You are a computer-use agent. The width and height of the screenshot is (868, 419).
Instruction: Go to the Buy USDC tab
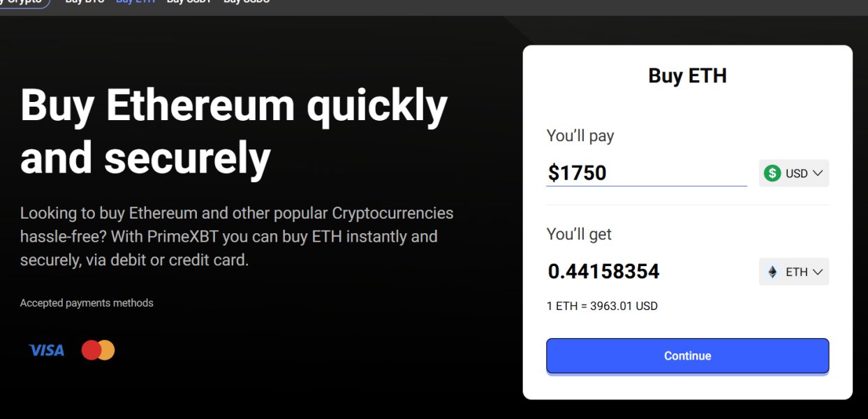(246, 2)
